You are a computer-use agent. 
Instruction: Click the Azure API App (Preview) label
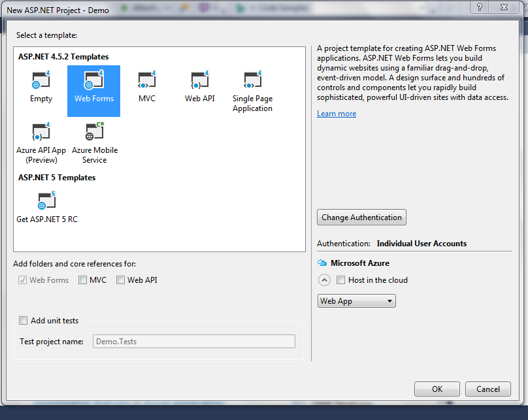[41, 155]
